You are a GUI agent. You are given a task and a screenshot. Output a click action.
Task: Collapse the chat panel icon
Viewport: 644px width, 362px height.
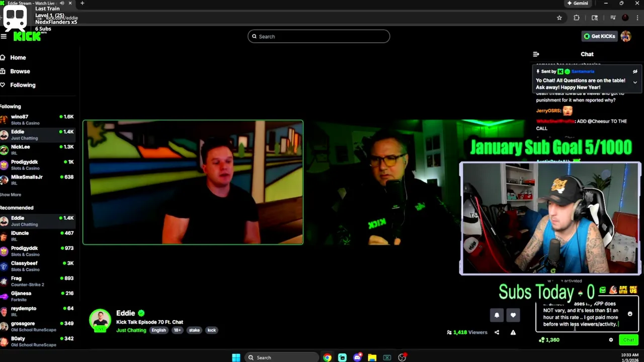pyautogui.click(x=536, y=54)
